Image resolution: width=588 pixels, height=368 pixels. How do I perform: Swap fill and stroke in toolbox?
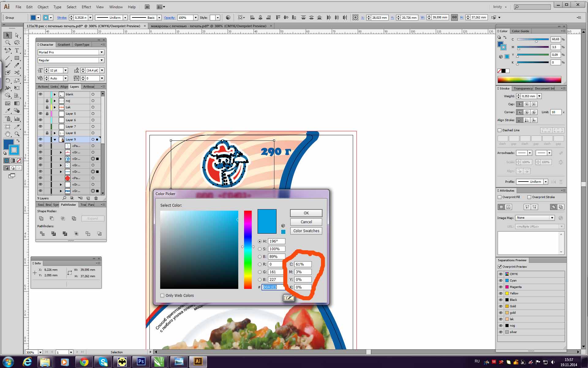coord(18,141)
